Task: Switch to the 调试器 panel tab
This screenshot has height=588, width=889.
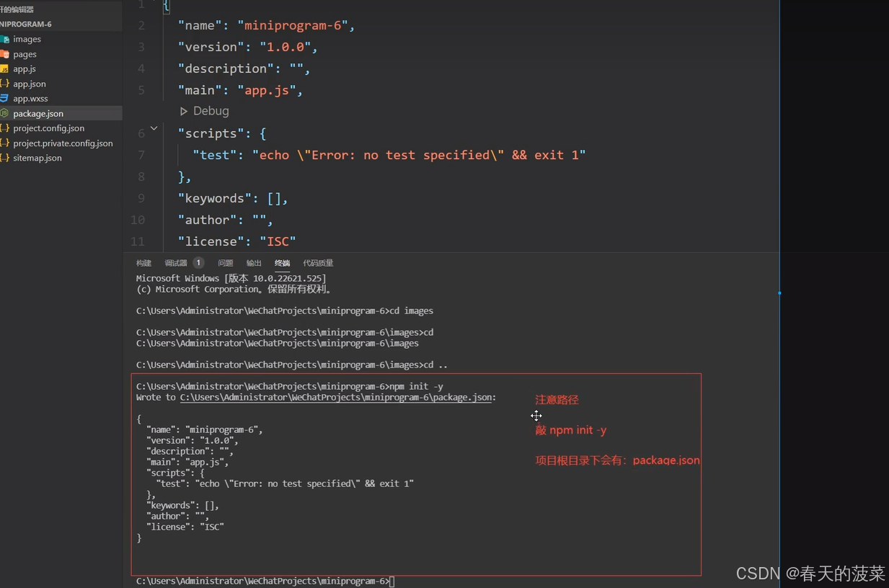Action: click(176, 263)
